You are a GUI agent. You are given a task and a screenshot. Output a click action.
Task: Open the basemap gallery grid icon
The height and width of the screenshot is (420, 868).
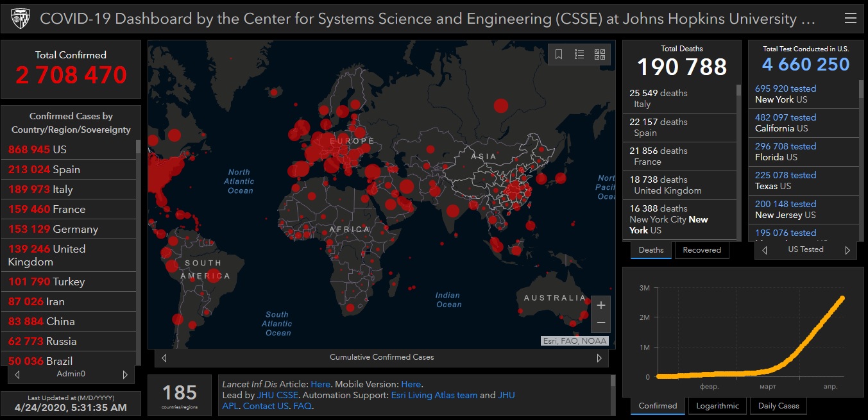600,55
